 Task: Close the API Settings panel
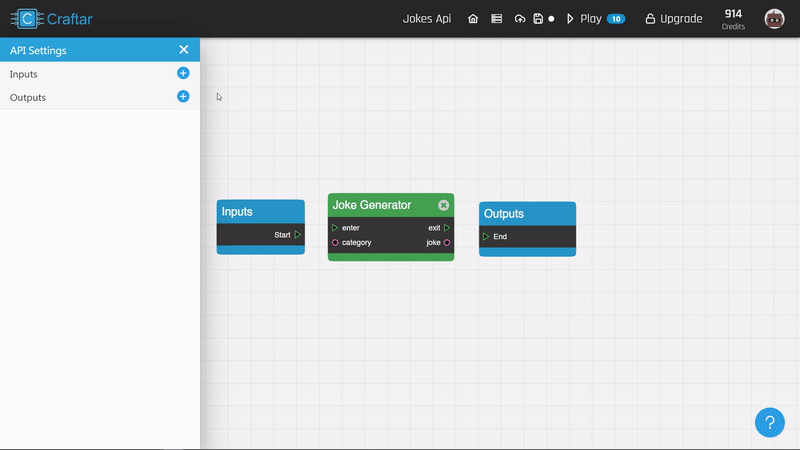[x=183, y=50]
